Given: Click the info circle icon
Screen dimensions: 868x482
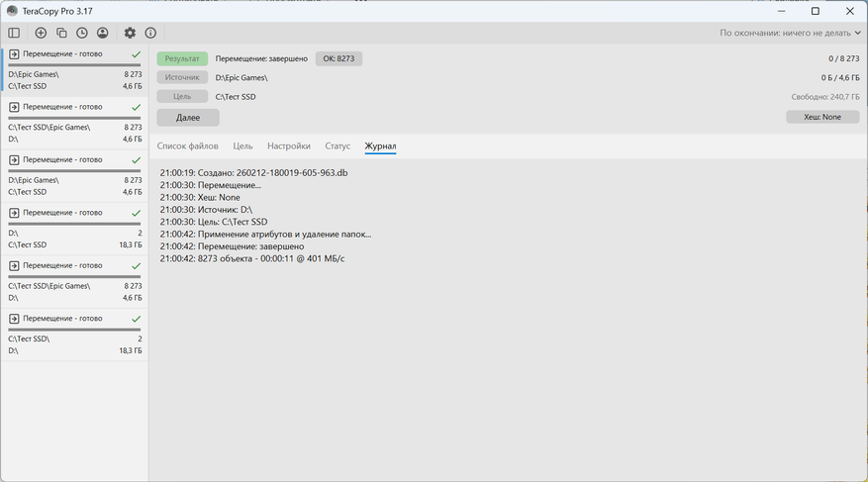Looking at the screenshot, I should (x=150, y=34).
